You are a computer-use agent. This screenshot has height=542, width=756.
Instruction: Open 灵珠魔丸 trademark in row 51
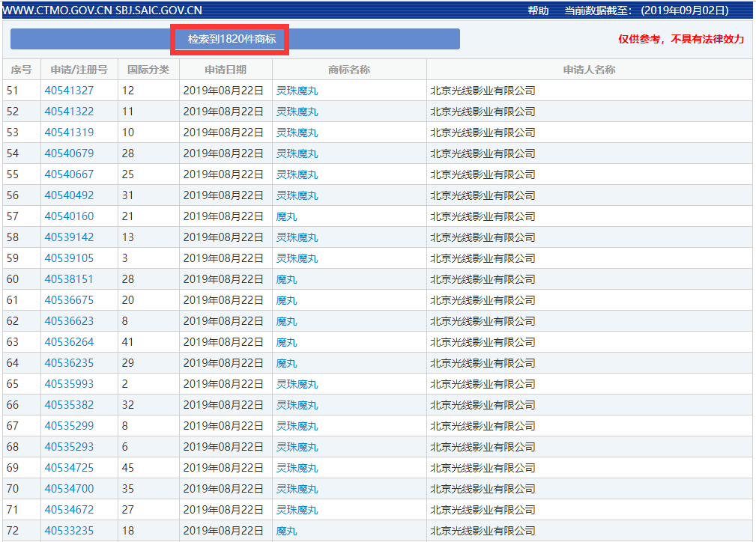[297, 91]
